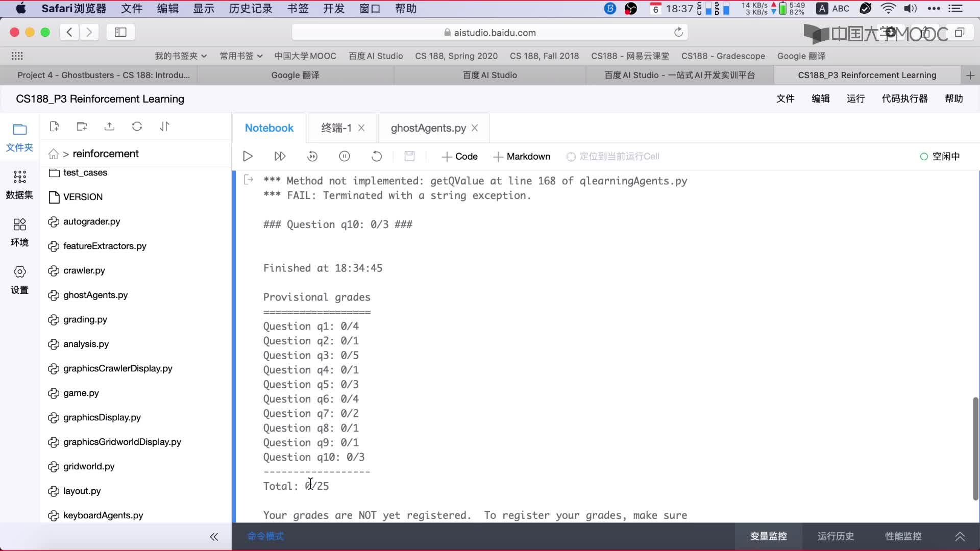Image resolution: width=980 pixels, height=551 pixels.
Task: Click the notebook output scrollbar thumb
Action: (x=975, y=448)
